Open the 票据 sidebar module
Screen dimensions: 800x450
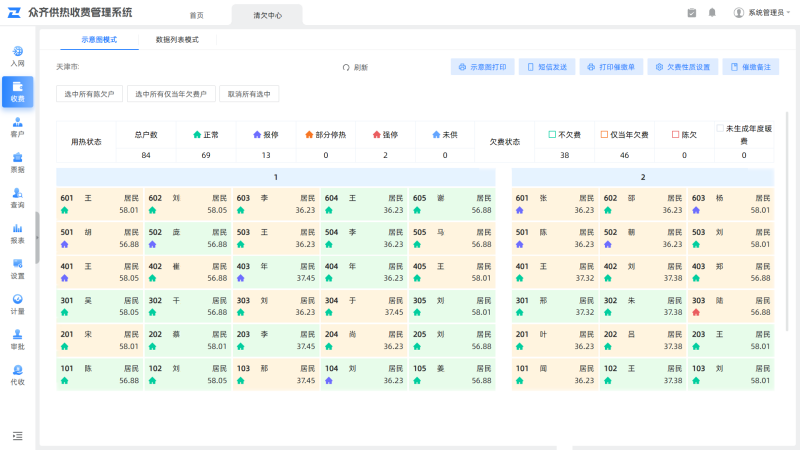[x=17, y=163]
